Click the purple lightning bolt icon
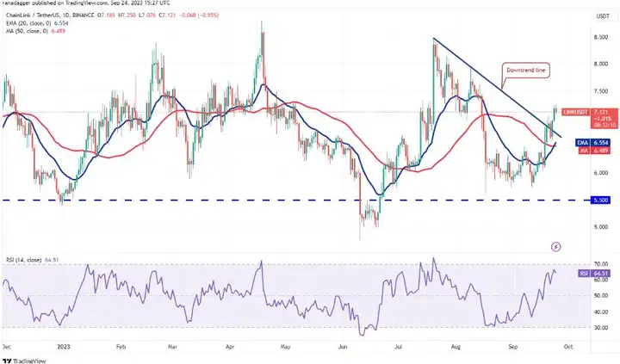The width and height of the screenshot is (620, 364). tap(556, 247)
